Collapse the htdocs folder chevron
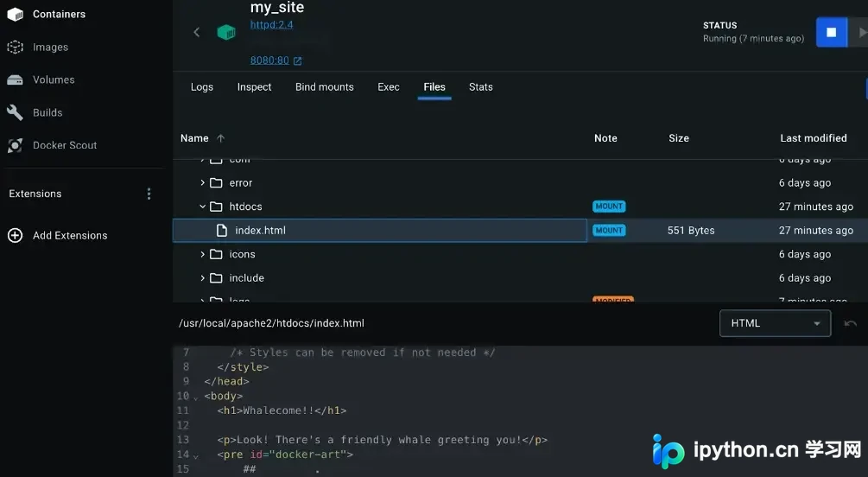Screen dimensions: 868x477 click(x=203, y=207)
